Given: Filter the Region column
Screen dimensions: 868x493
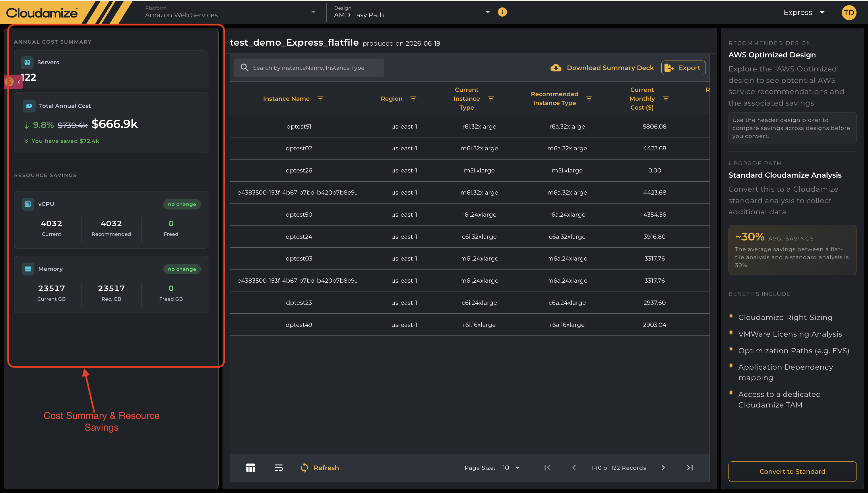Looking at the screenshot, I should tap(413, 98).
